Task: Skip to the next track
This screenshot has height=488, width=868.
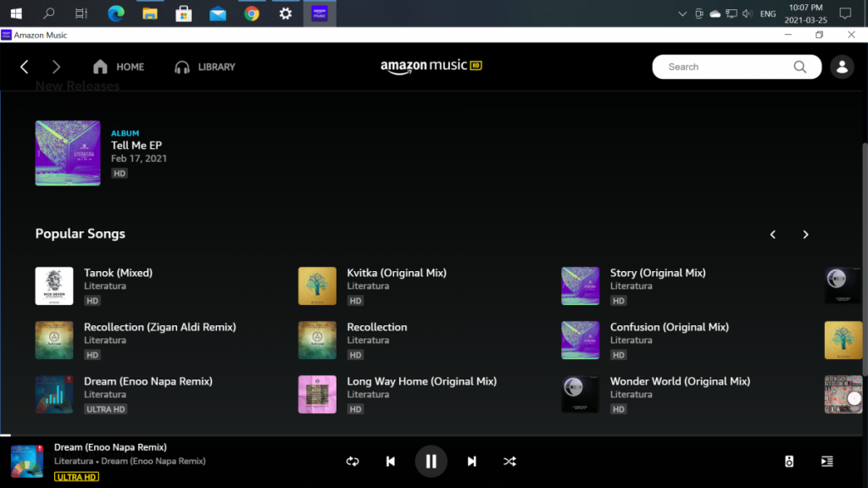Action: click(471, 462)
